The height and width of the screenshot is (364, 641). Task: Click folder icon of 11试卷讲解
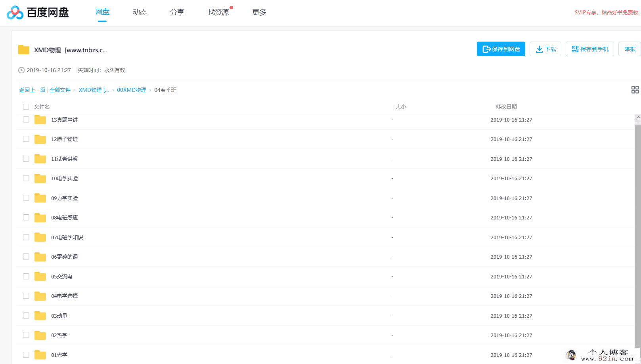(40, 159)
